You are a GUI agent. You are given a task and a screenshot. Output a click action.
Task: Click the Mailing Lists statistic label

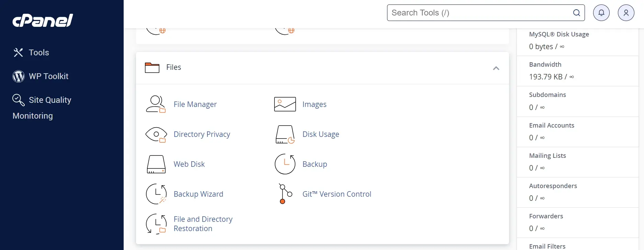coord(547,156)
